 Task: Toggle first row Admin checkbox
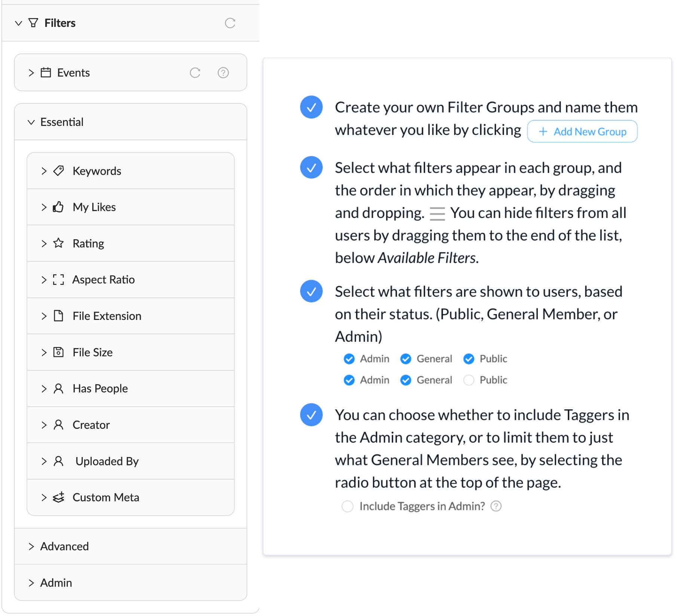(x=349, y=359)
